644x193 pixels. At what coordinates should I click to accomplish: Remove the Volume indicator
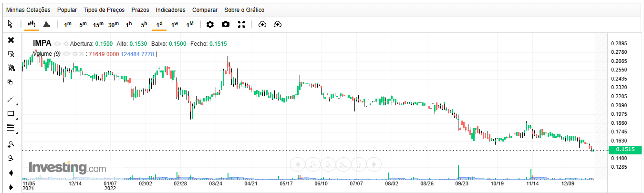81,54
